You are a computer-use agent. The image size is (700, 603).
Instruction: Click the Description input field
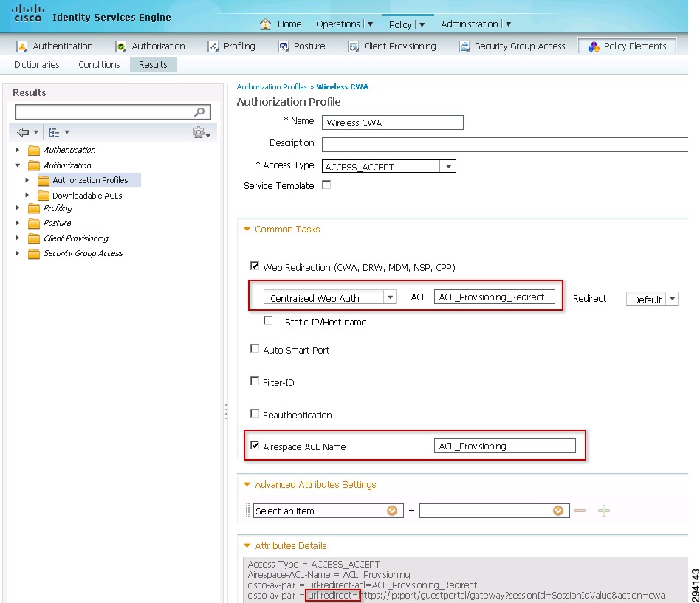[x=505, y=145]
